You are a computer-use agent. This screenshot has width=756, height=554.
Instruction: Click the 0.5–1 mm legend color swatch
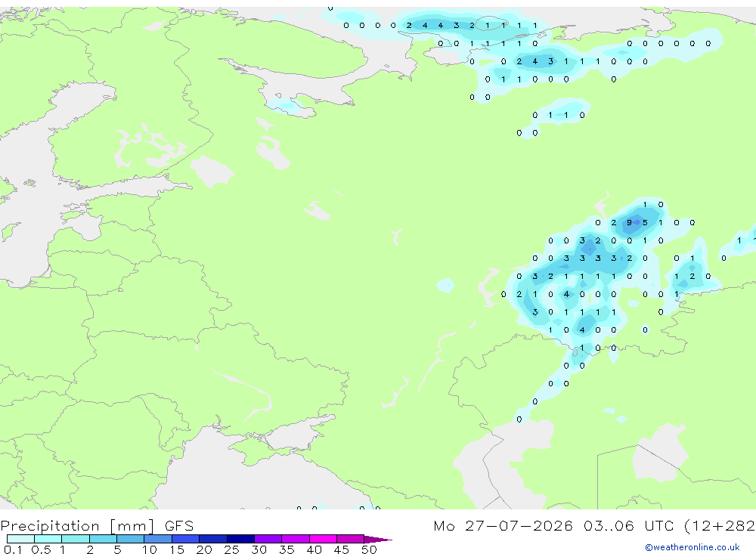tap(48, 539)
